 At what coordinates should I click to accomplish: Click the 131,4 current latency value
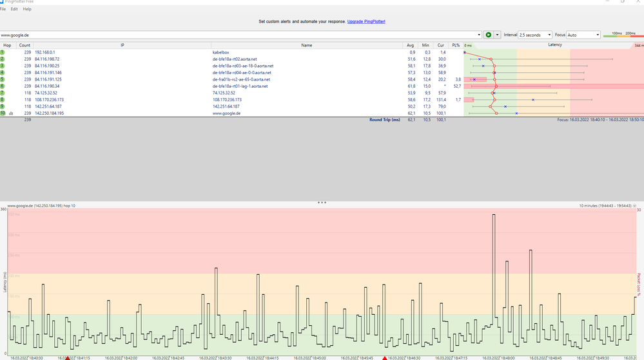pyautogui.click(x=441, y=99)
